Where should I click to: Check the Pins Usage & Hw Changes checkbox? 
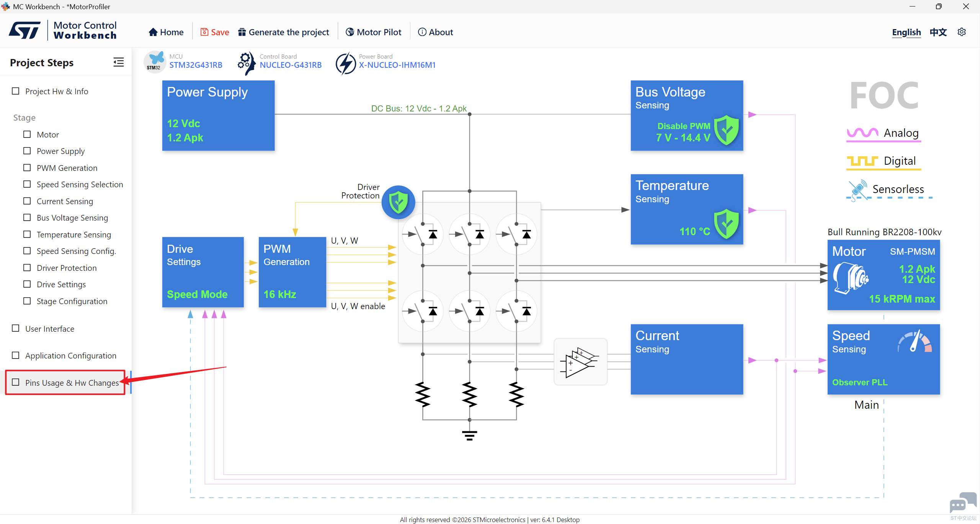(16, 382)
